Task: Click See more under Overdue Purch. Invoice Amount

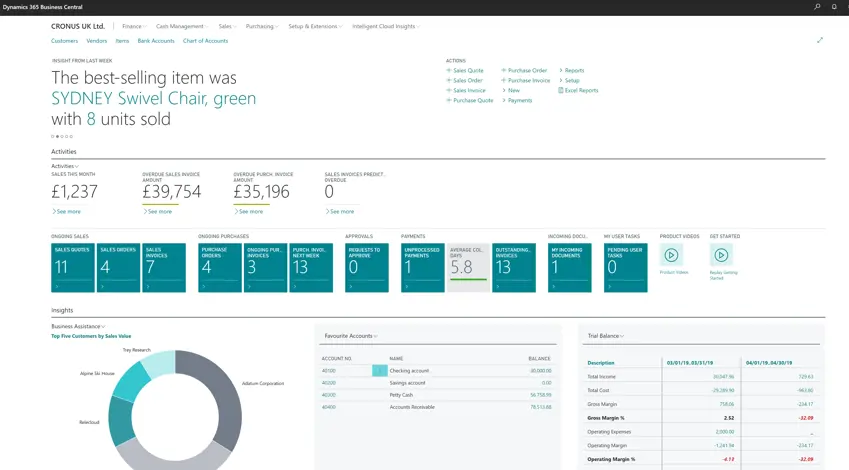Action: click(249, 212)
